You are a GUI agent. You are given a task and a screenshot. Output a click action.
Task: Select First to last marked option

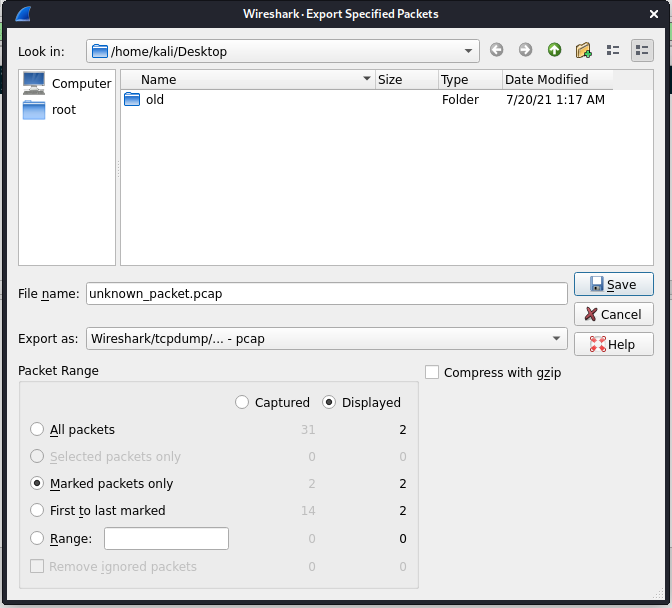pyautogui.click(x=38, y=510)
